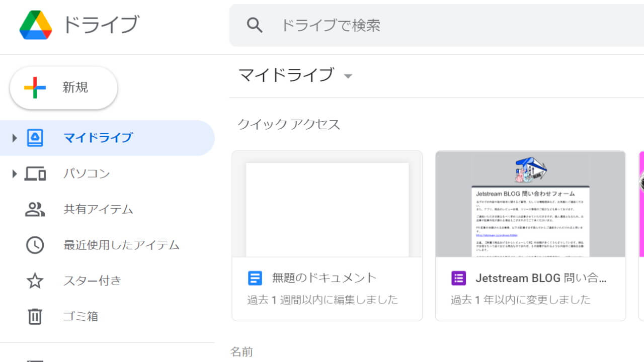
Task: Click the Starred star icon
Action: pos(35,281)
